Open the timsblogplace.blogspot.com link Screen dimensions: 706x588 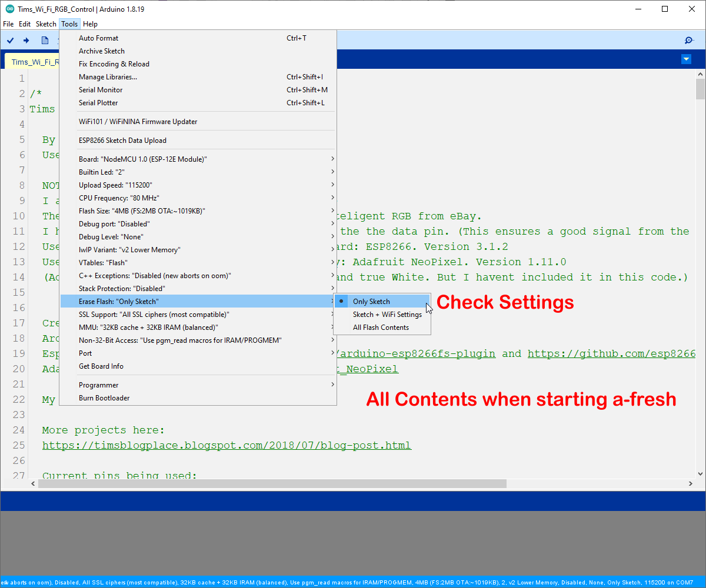point(227,445)
